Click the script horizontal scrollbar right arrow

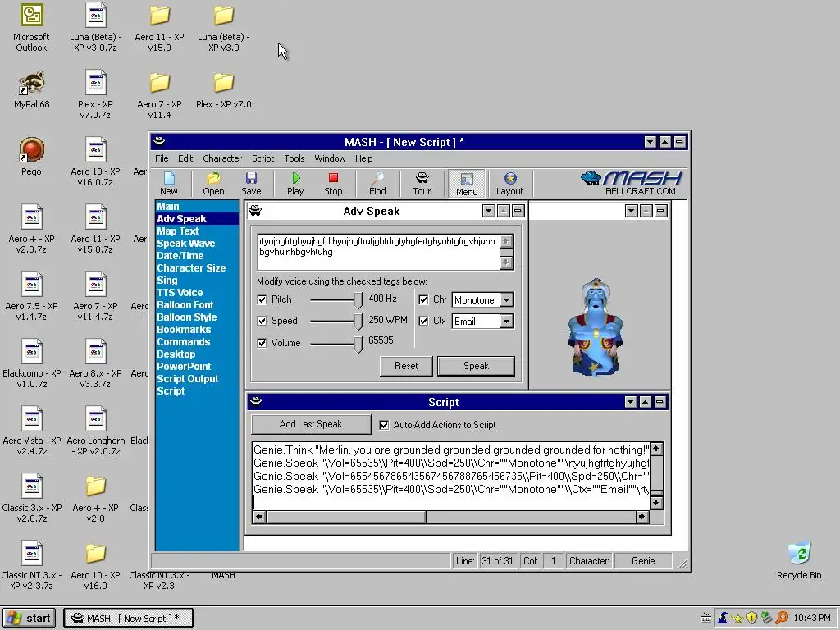(x=641, y=517)
